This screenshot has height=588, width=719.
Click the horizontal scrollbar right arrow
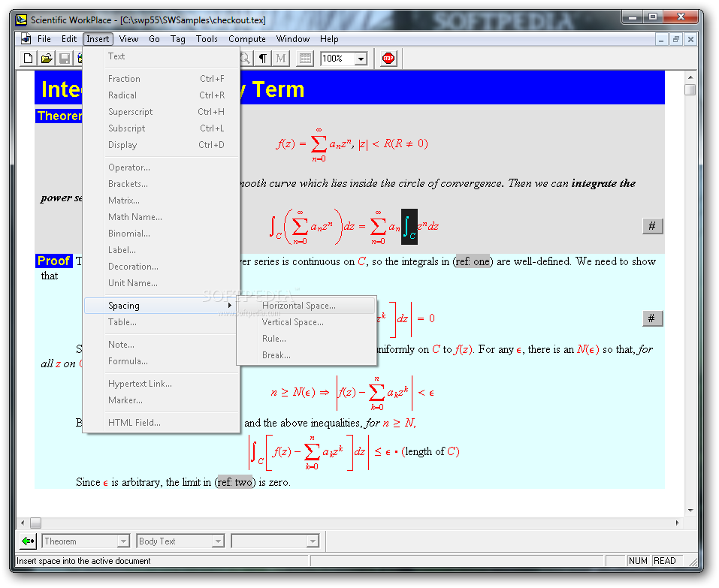677,523
